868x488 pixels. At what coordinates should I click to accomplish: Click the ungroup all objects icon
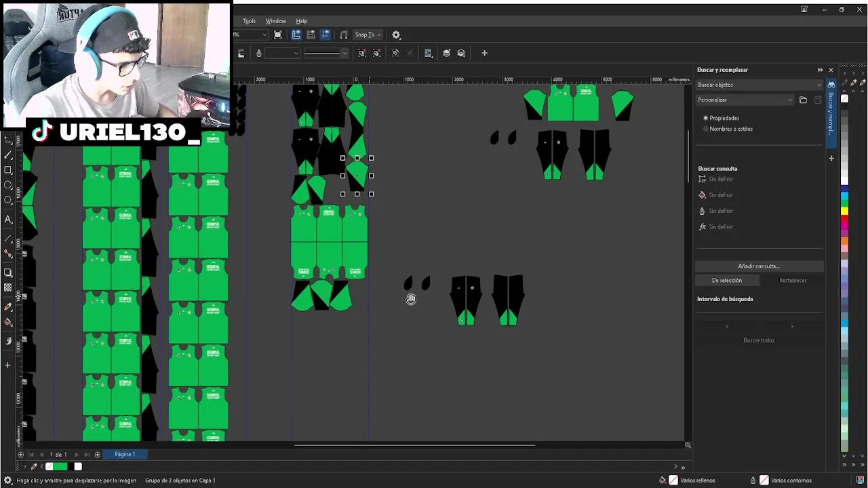tap(377, 53)
